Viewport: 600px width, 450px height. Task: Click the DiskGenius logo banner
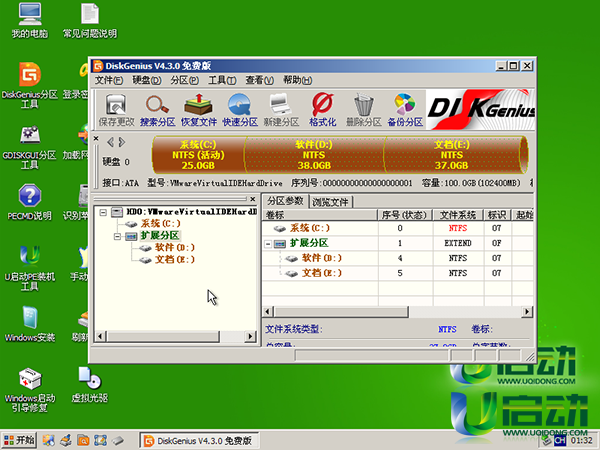[x=480, y=110]
